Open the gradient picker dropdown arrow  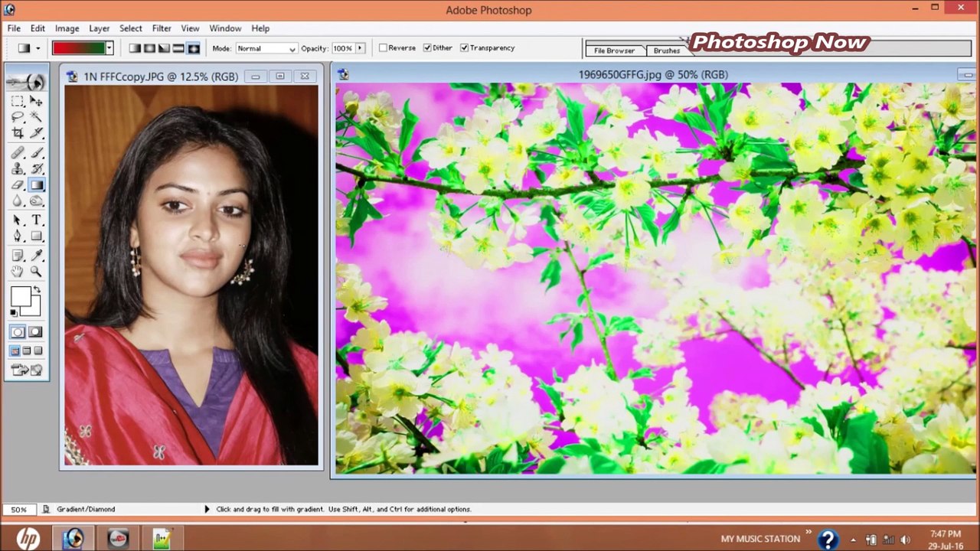109,48
